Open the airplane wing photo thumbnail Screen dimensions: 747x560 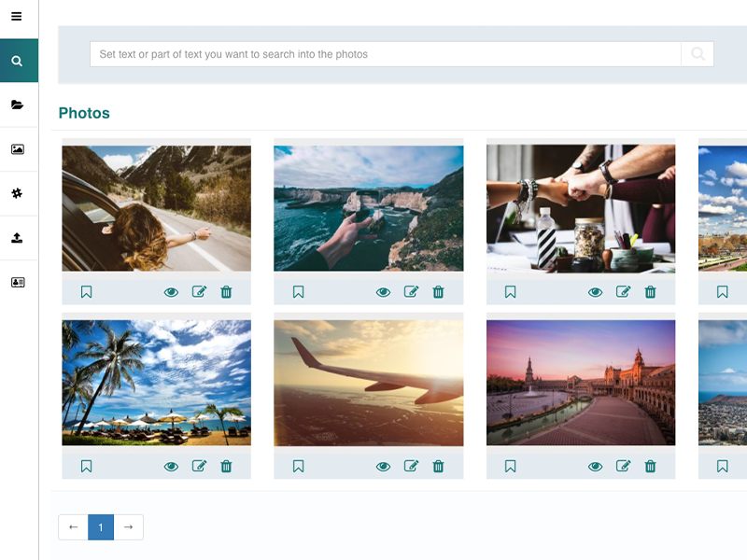coord(368,383)
